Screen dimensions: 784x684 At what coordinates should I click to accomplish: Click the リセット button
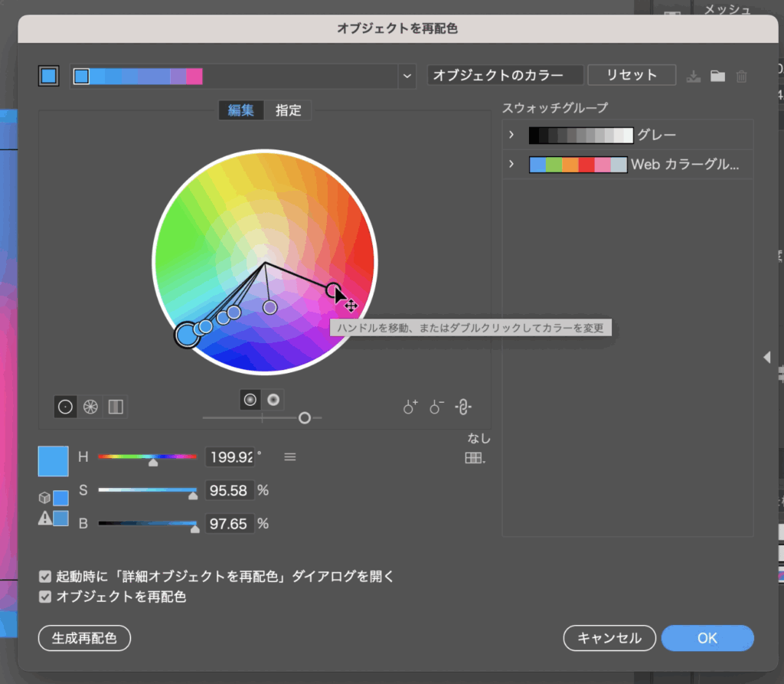point(632,75)
